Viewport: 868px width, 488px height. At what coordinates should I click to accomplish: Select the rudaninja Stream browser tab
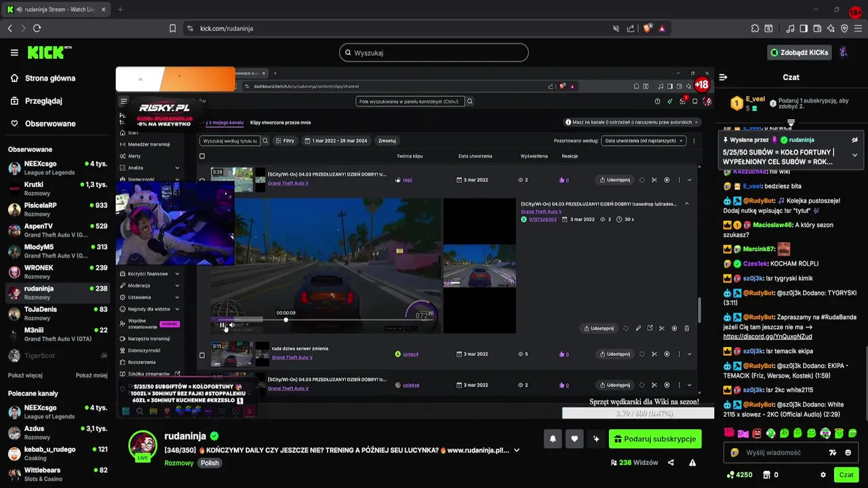click(56, 9)
